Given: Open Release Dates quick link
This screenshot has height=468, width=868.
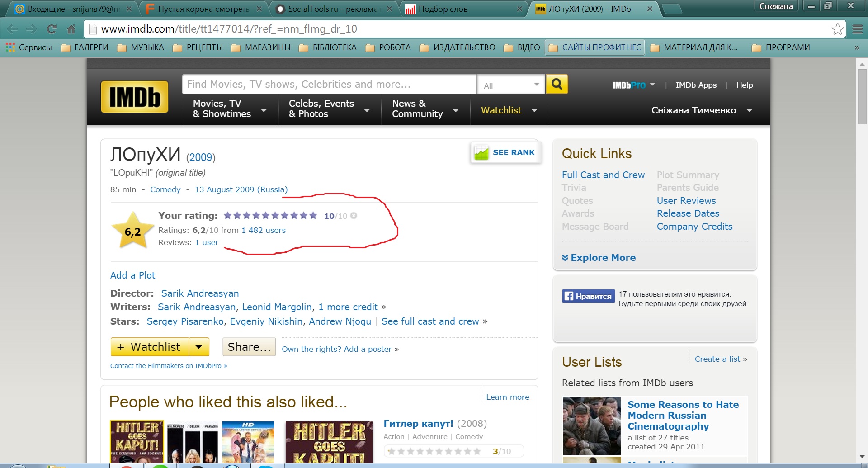Looking at the screenshot, I should click(688, 213).
